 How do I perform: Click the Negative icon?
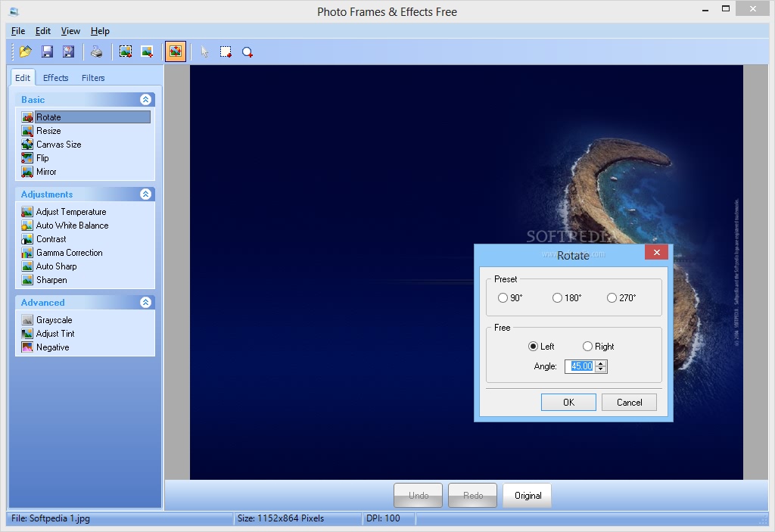tap(27, 347)
